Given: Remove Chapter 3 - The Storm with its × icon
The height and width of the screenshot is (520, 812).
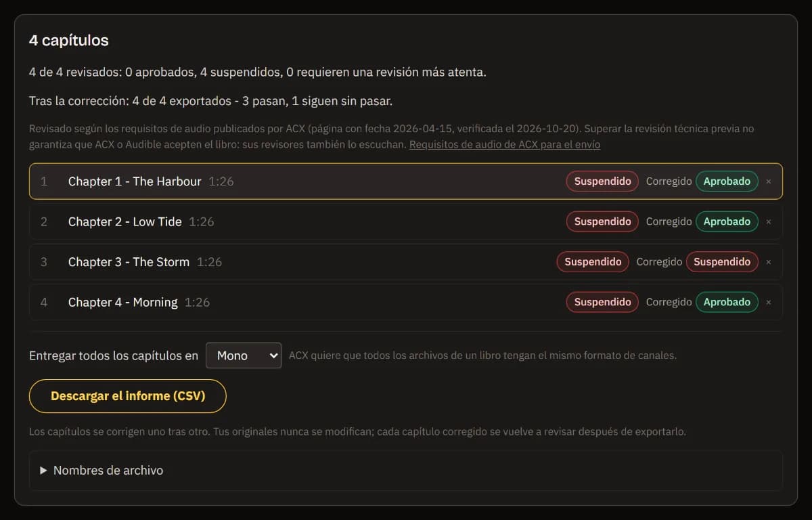Looking at the screenshot, I should tap(768, 262).
